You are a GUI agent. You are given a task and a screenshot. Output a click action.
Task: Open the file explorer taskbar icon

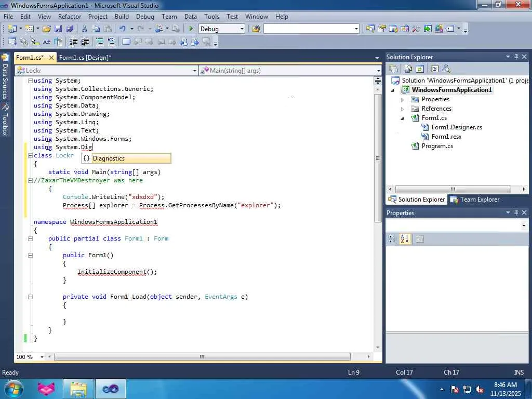pos(78,389)
